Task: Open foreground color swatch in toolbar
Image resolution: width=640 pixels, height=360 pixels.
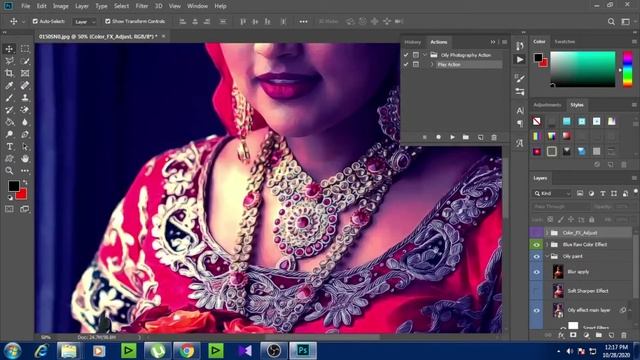Action: click(13, 186)
